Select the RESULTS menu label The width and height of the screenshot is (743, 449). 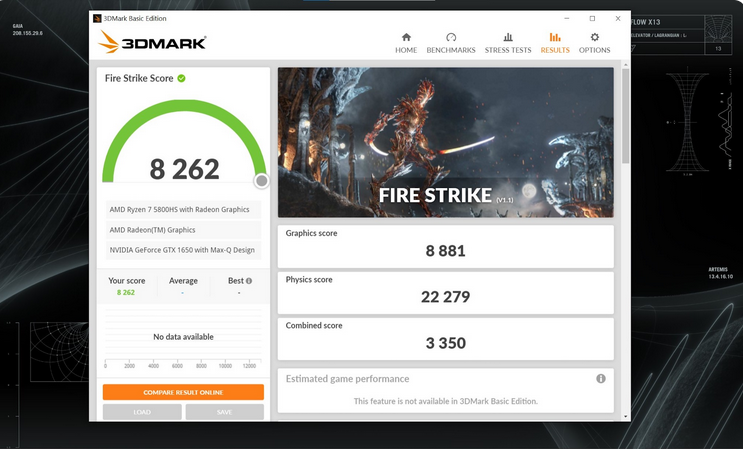(555, 50)
